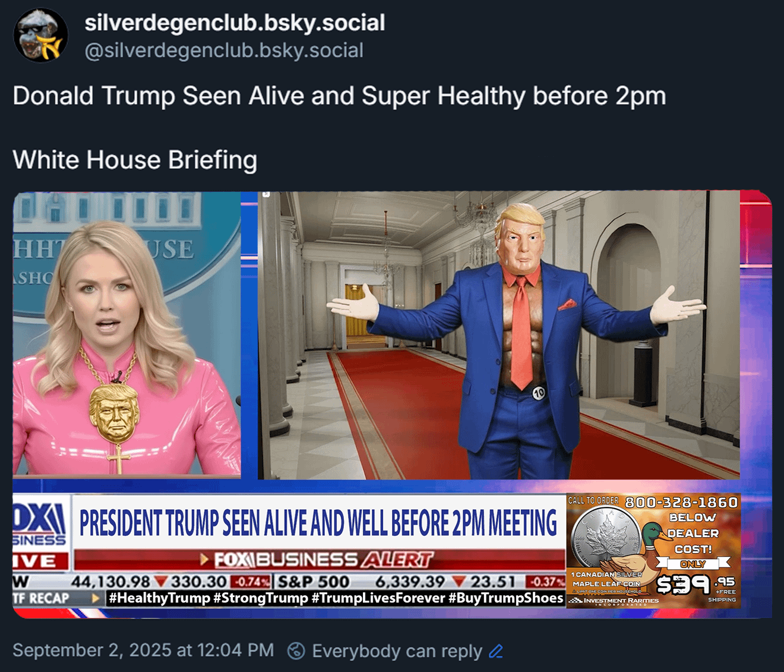Click the September 2, 2025 timestamp
Image resolution: width=784 pixels, height=672 pixels.
click(143, 650)
